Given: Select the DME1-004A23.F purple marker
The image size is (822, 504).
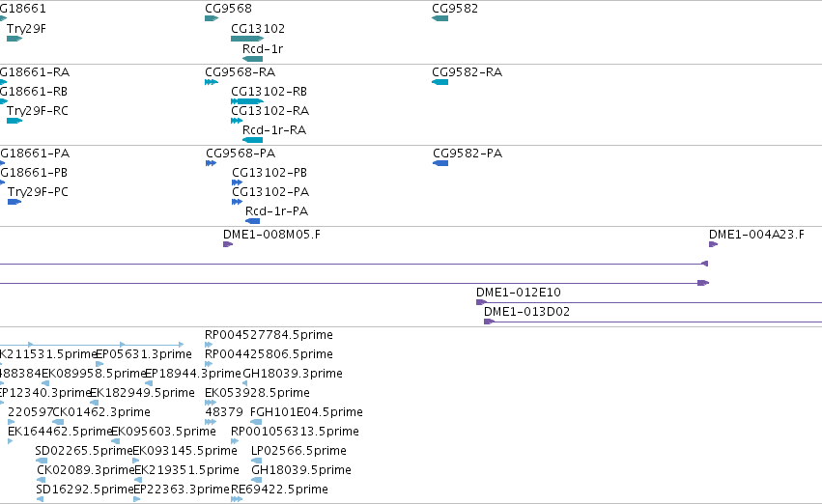Looking at the screenshot, I should [713, 244].
